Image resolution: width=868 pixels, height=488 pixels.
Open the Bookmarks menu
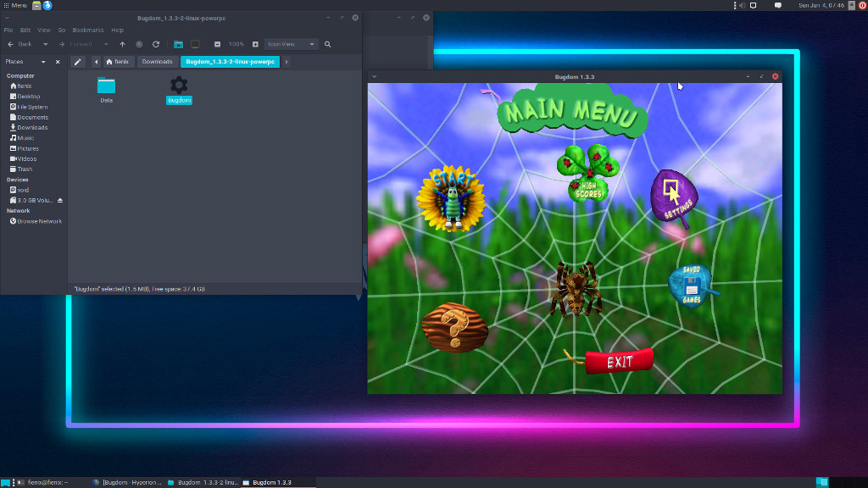click(x=88, y=30)
